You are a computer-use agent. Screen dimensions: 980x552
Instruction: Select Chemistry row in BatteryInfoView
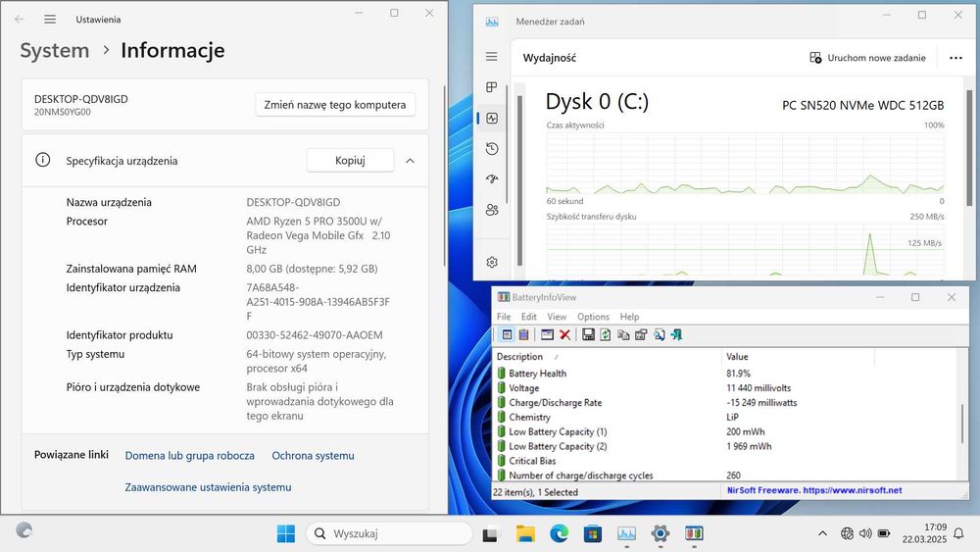click(725, 417)
